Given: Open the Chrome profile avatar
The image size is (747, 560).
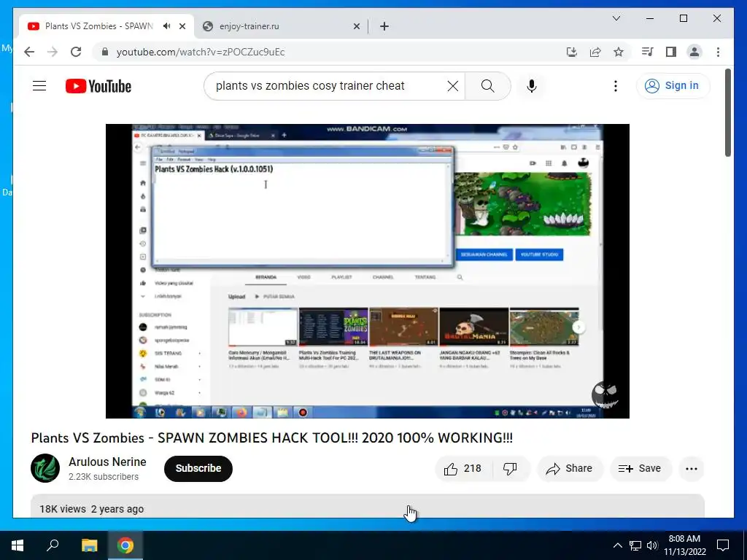Looking at the screenshot, I should (694, 52).
